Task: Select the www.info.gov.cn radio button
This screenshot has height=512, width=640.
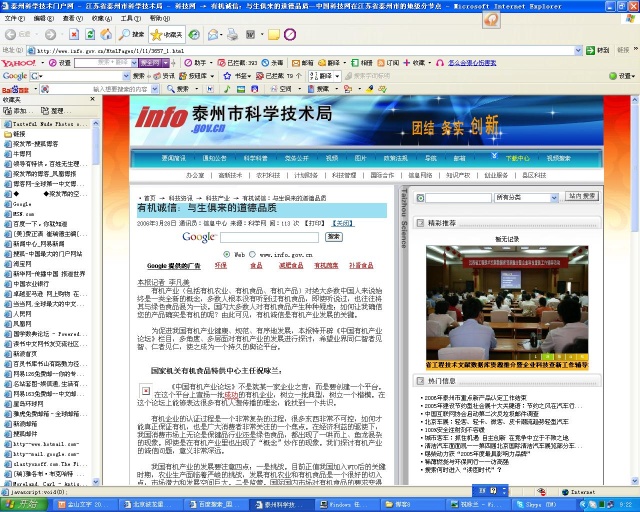Action: click(x=258, y=254)
